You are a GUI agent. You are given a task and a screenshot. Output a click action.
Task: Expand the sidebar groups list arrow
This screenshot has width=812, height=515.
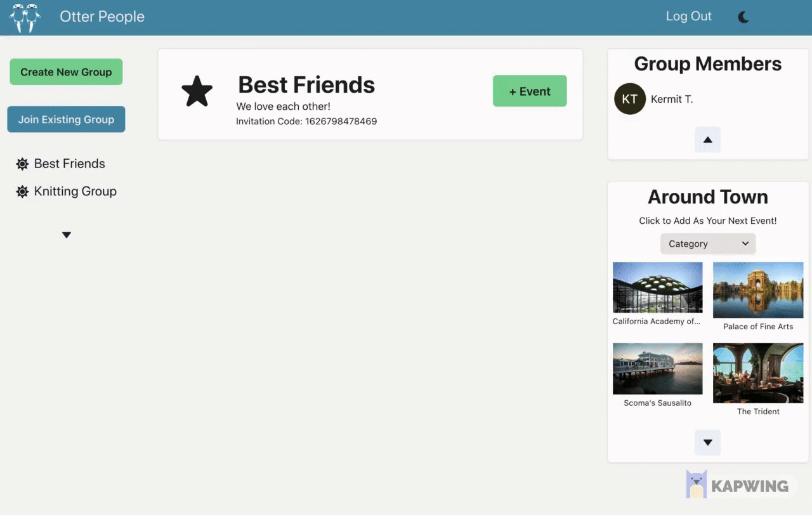[x=67, y=235]
